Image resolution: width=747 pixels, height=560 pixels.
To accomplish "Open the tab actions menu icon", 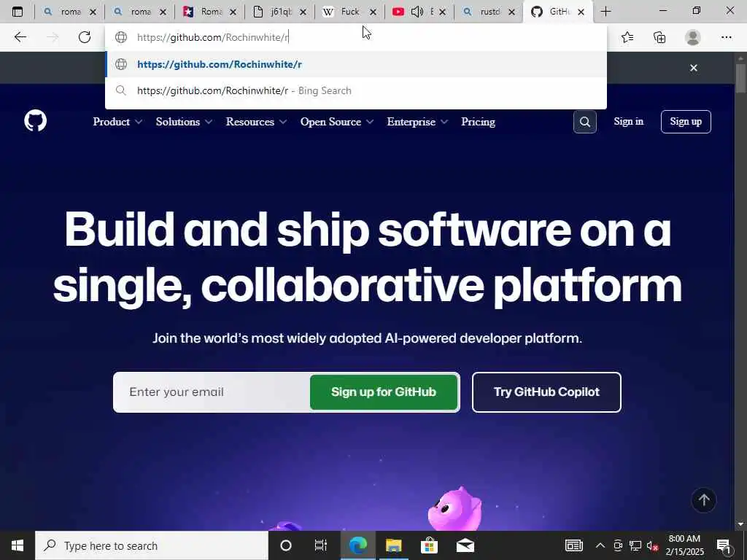I will point(18,12).
